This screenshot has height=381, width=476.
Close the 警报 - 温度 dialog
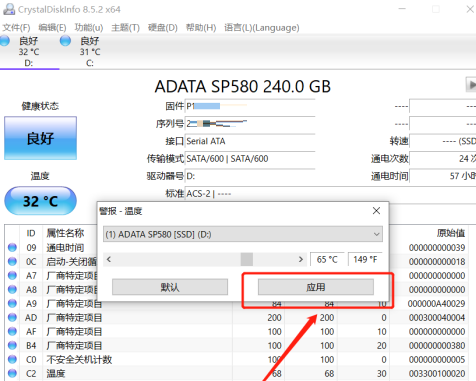click(376, 211)
